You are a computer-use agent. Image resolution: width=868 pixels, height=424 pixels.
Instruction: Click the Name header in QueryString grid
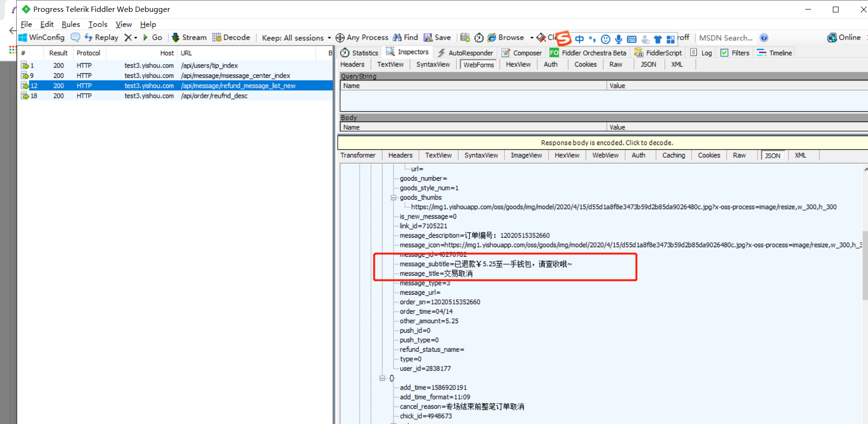pyautogui.click(x=474, y=86)
